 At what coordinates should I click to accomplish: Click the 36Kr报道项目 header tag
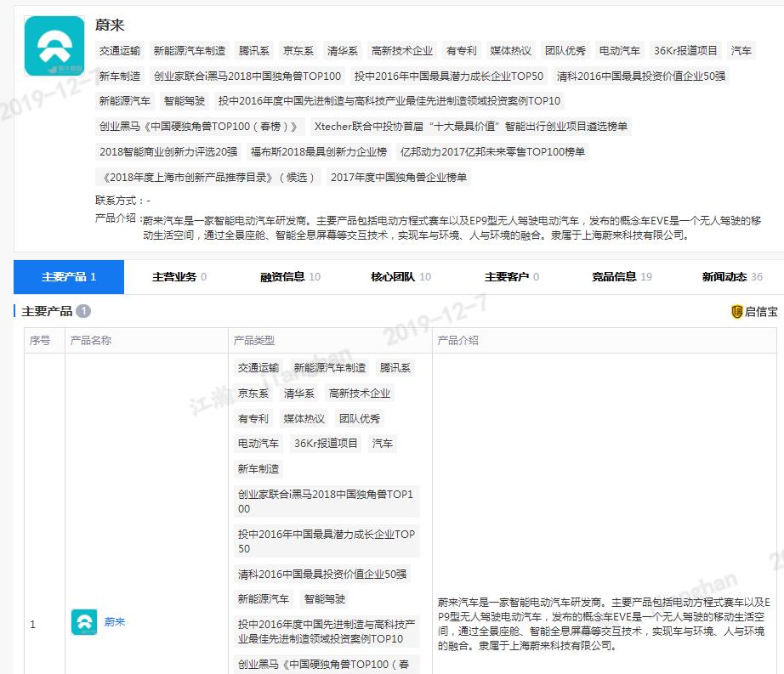pyautogui.click(x=685, y=50)
